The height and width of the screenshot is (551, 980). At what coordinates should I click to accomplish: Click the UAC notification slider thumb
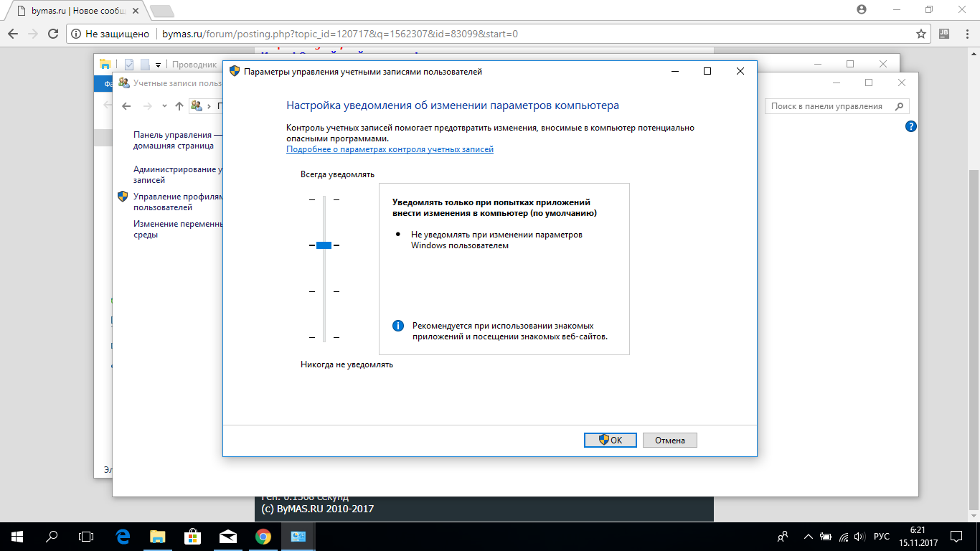point(324,245)
